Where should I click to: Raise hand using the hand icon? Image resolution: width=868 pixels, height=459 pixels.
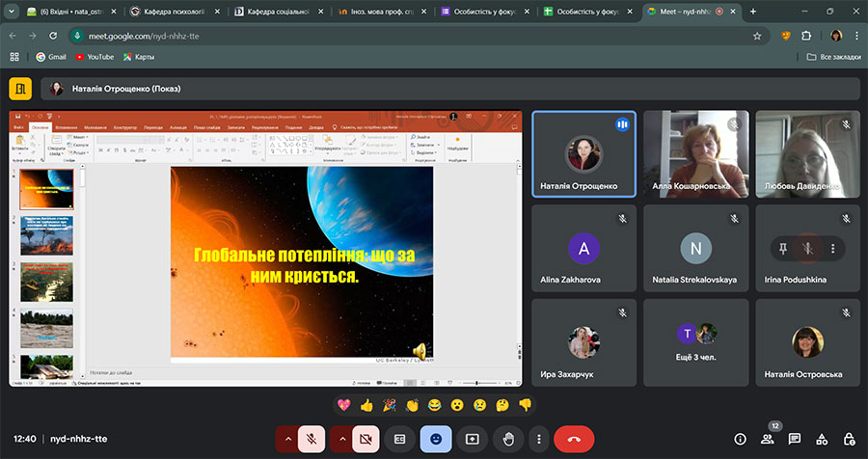(x=508, y=438)
